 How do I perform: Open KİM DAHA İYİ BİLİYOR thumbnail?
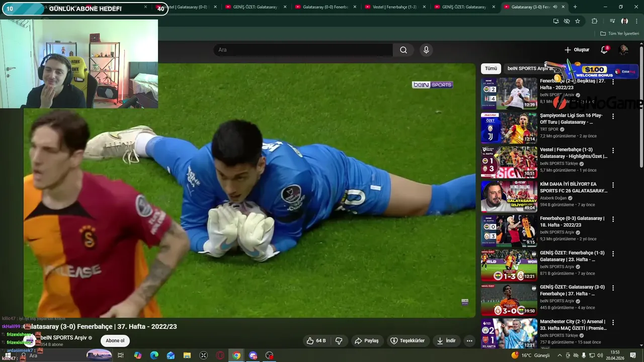509,197
